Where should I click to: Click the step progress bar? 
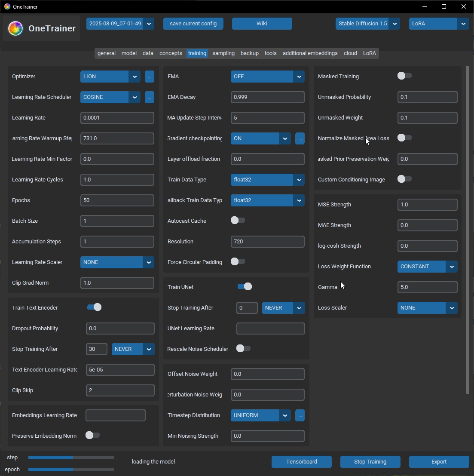(71, 458)
